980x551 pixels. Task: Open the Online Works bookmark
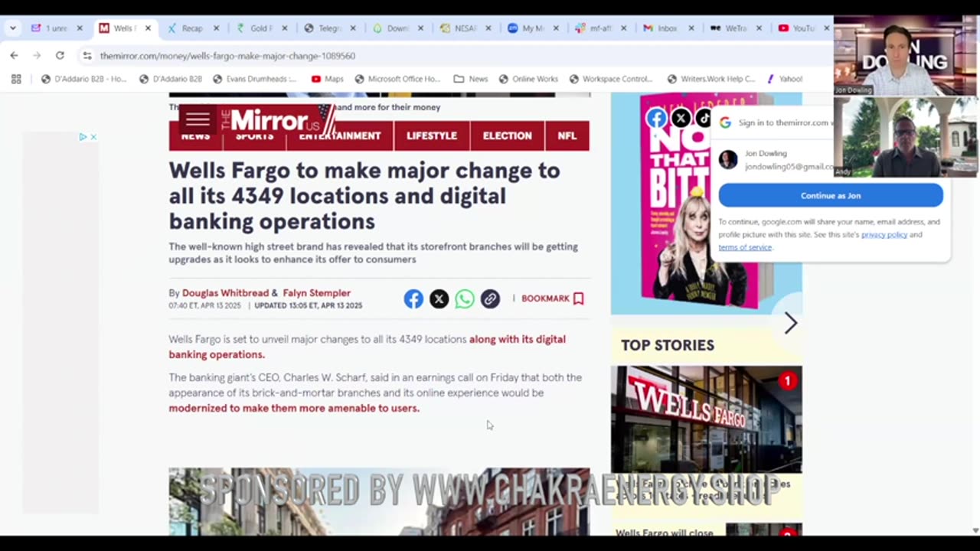coord(528,79)
